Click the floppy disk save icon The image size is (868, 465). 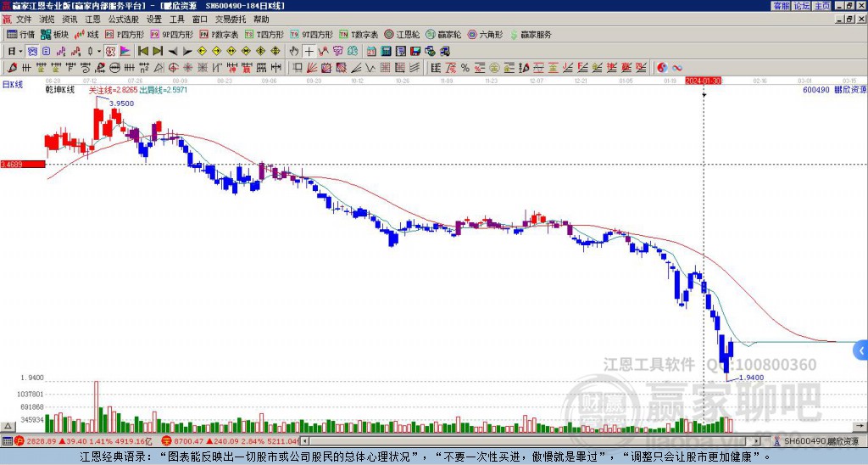415,52
